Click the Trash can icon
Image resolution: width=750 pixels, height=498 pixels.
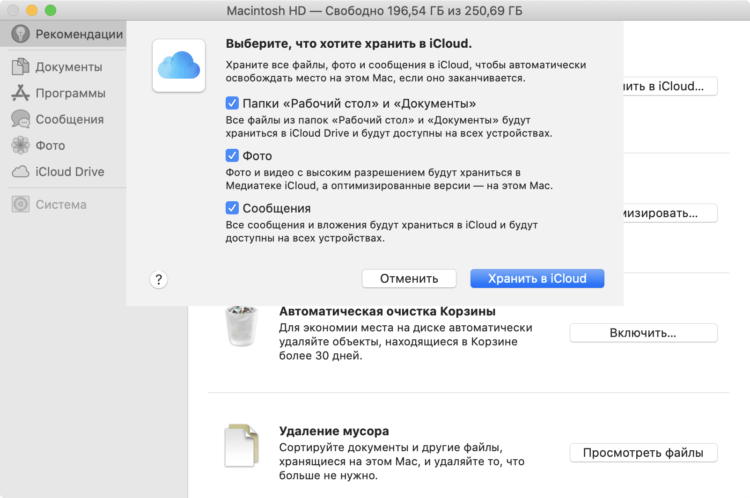pyautogui.click(x=242, y=326)
